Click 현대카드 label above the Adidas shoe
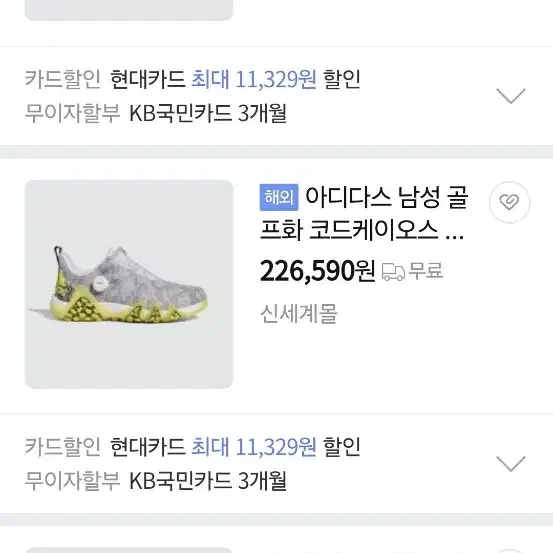 click(x=148, y=79)
